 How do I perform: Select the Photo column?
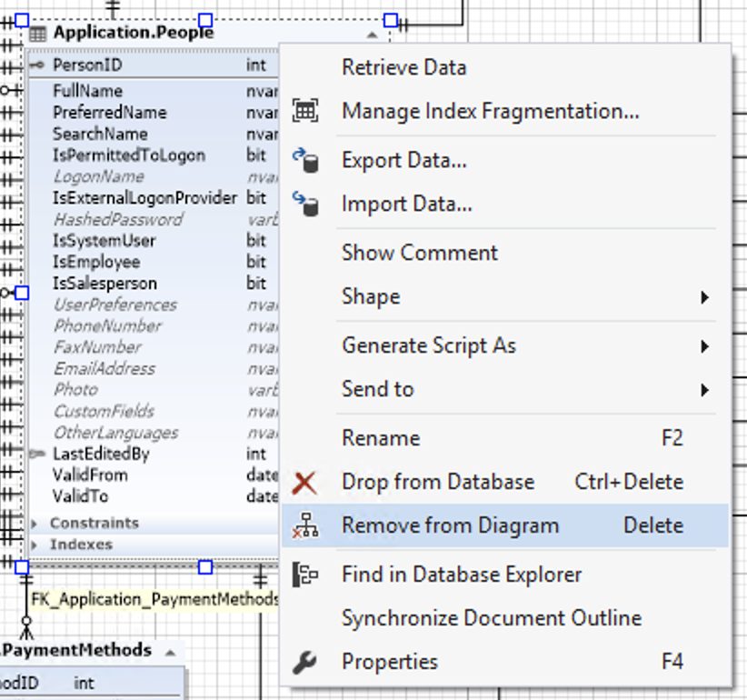tap(154, 390)
